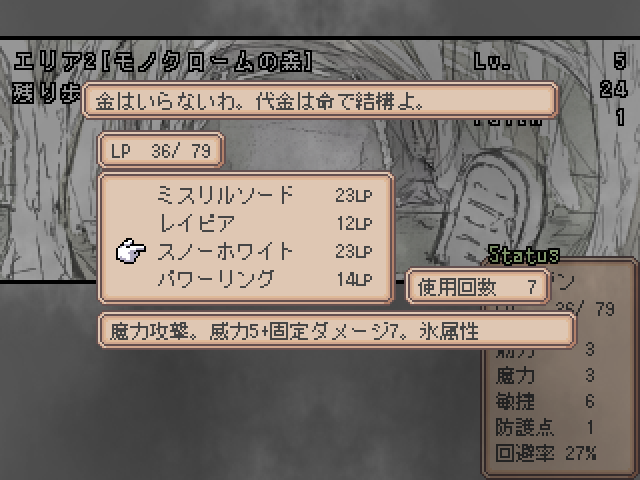This screenshot has height=480, width=640.
Task: Choose パワーリング in the item menu
Action: (x=216, y=279)
